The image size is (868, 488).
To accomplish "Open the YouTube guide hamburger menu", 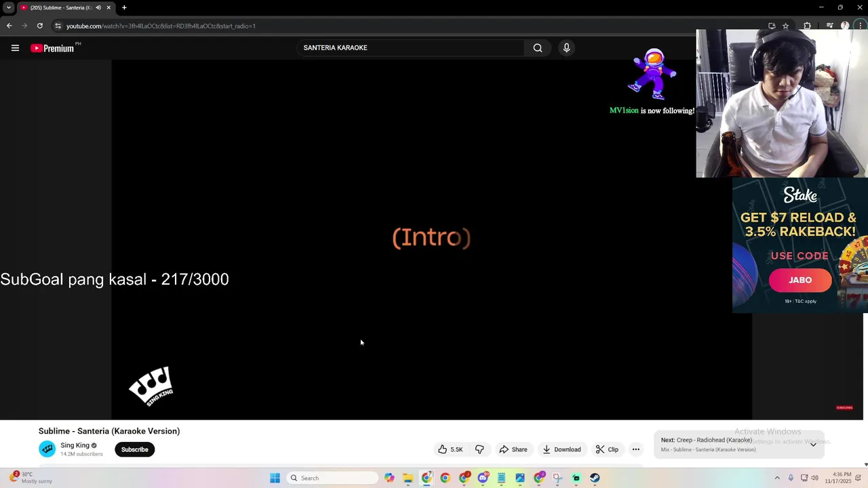I will pos(15,48).
